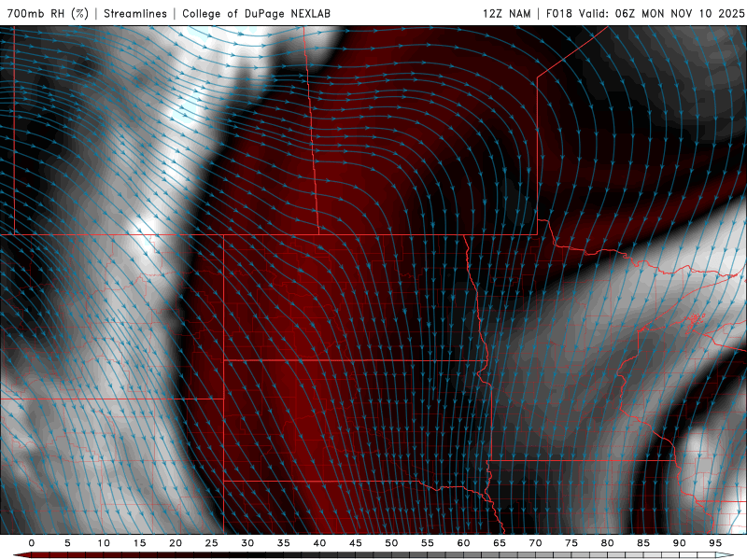This screenshot has width=747, height=560.
Task: Click the colorbar label '75'
Action: point(571,543)
